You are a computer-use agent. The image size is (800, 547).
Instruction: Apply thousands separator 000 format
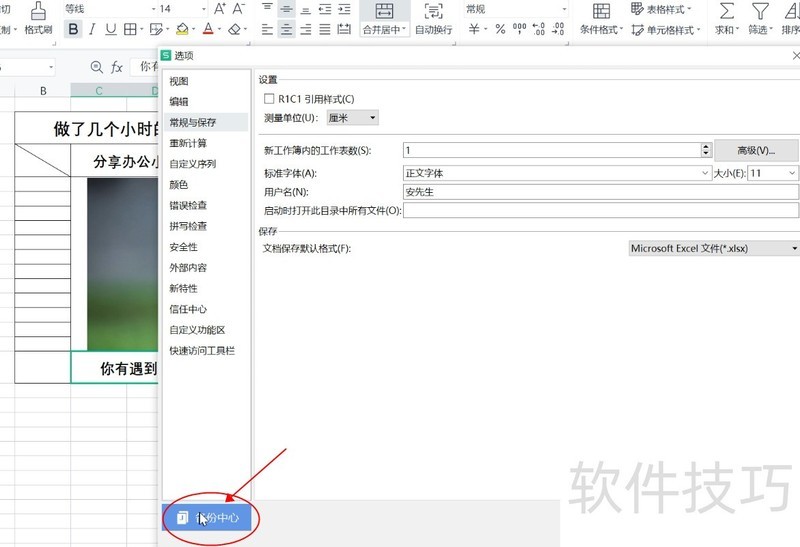tap(519, 29)
